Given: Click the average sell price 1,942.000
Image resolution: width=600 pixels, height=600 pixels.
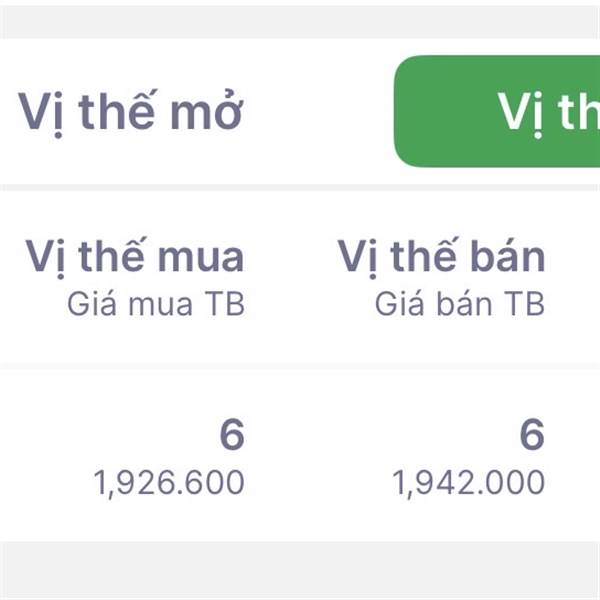Looking at the screenshot, I should pos(469,484).
